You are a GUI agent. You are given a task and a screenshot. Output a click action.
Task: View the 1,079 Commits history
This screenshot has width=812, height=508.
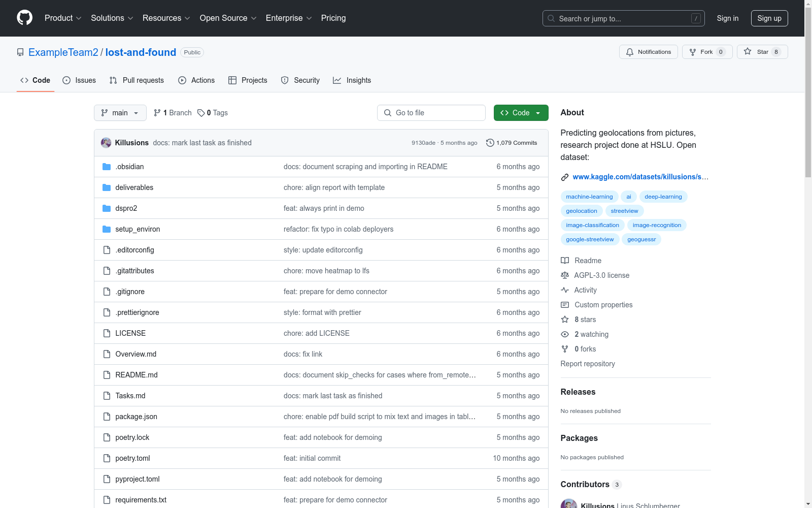512,143
